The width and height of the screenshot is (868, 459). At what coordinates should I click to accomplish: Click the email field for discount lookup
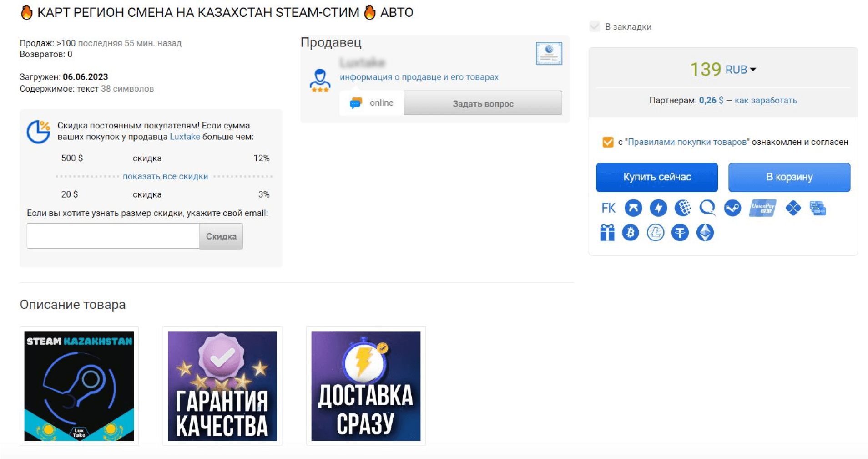click(113, 236)
